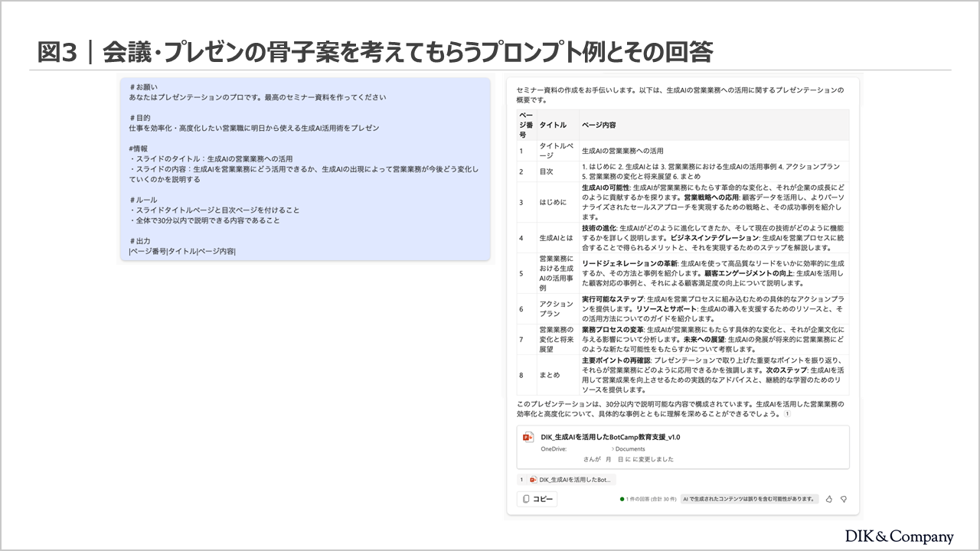The width and height of the screenshot is (980, 551).
Task: Click the 'AIで生成されたコンテンツは誤りを含む可能性があります' notice
Action: coord(750,499)
